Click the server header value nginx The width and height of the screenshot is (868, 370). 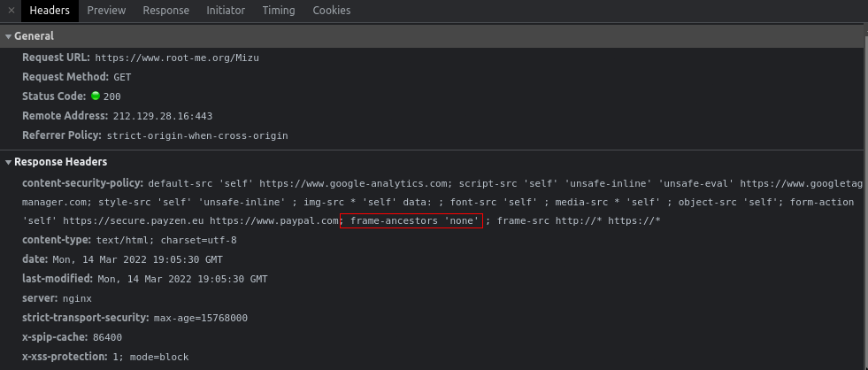point(77,298)
